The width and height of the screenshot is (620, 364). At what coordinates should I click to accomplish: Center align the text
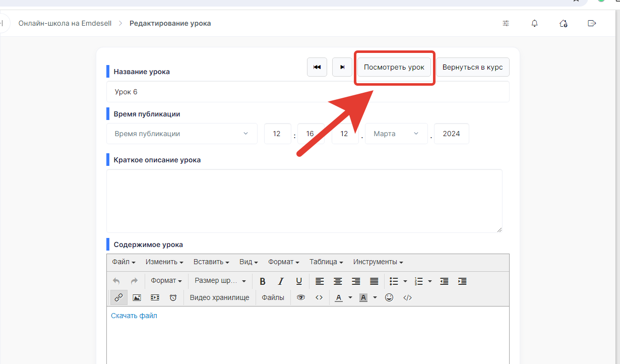click(x=338, y=281)
